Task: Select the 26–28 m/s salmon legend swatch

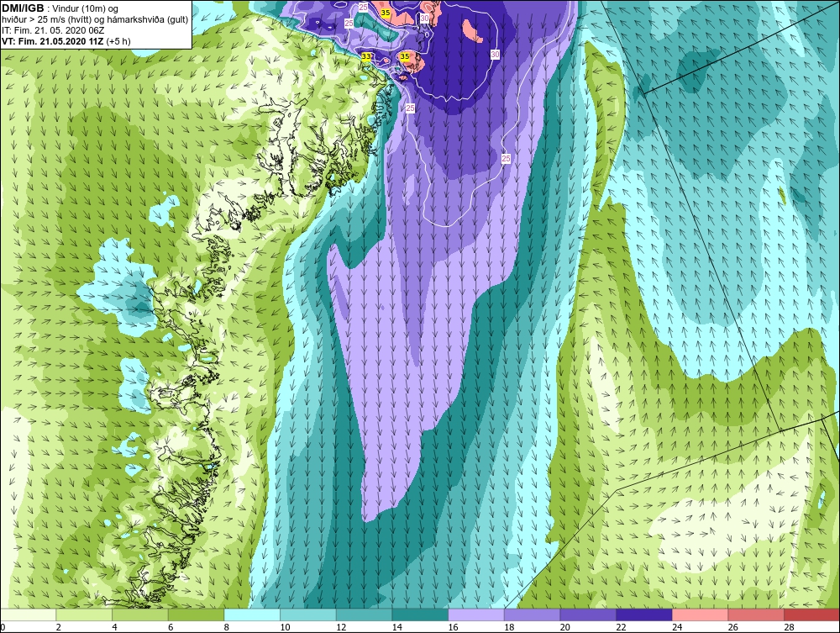Action: point(756,615)
